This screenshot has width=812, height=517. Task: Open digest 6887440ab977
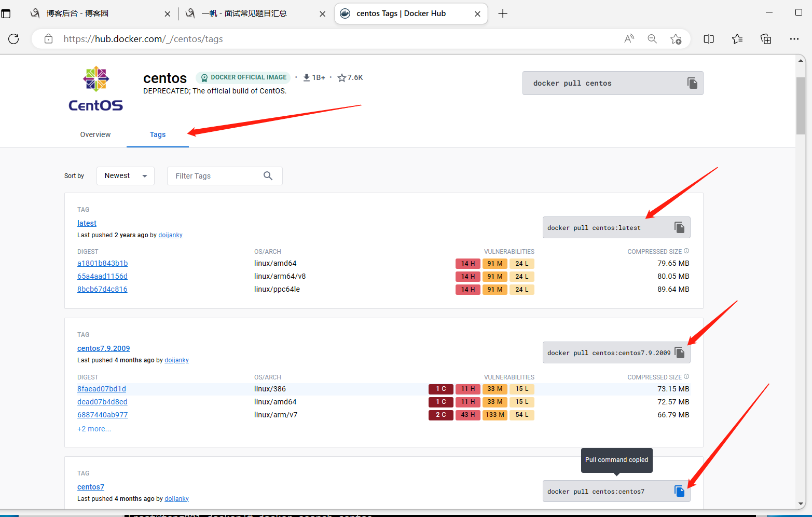click(102, 415)
